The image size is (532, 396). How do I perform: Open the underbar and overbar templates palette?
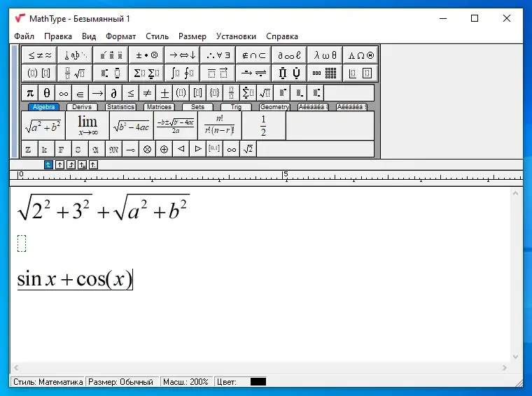[218, 73]
